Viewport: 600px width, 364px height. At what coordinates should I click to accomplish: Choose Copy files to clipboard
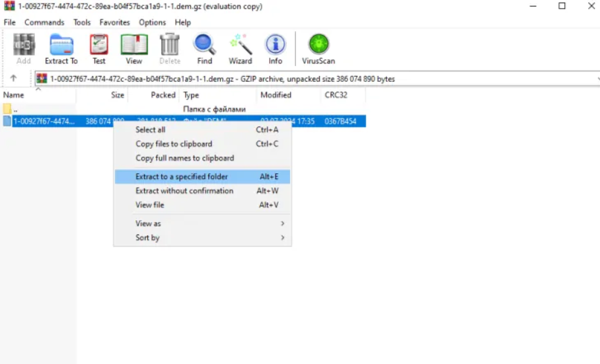tap(202, 144)
